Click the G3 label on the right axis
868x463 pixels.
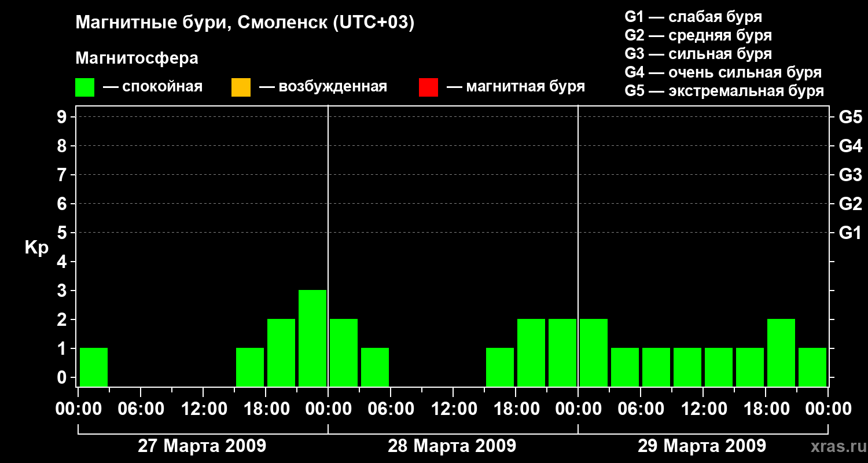click(x=850, y=175)
